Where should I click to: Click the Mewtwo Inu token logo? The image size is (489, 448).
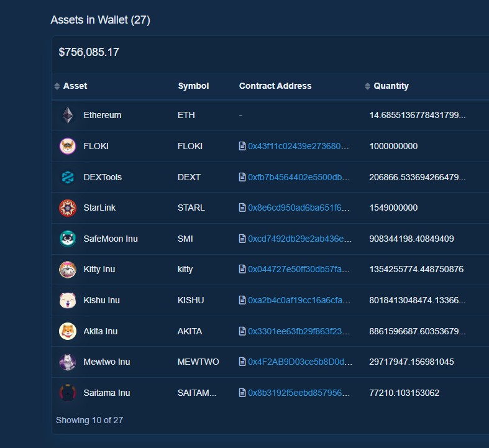(x=68, y=362)
